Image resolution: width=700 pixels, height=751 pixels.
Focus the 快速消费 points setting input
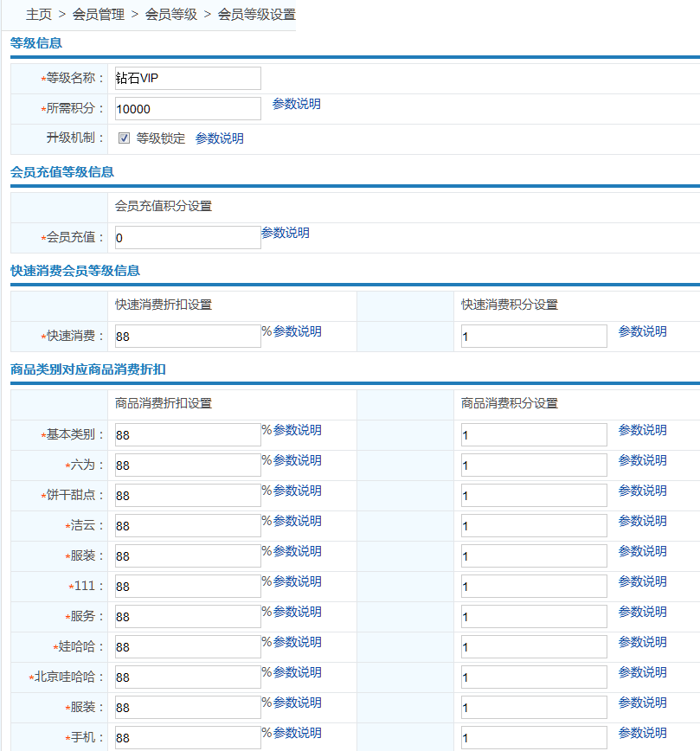533,336
